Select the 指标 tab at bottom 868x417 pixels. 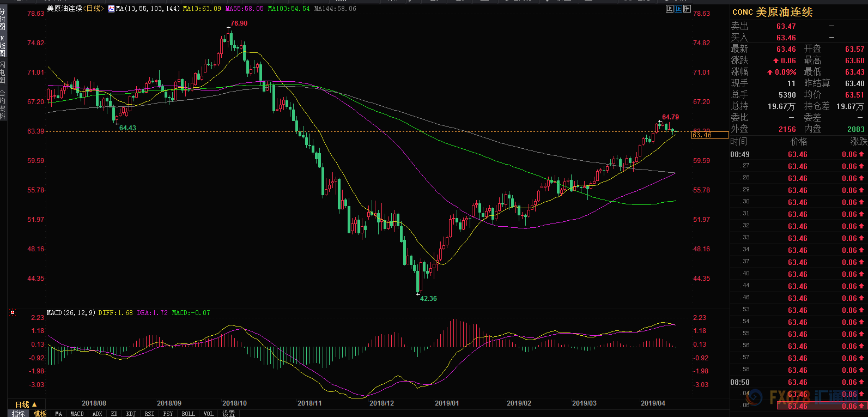tap(19, 414)
